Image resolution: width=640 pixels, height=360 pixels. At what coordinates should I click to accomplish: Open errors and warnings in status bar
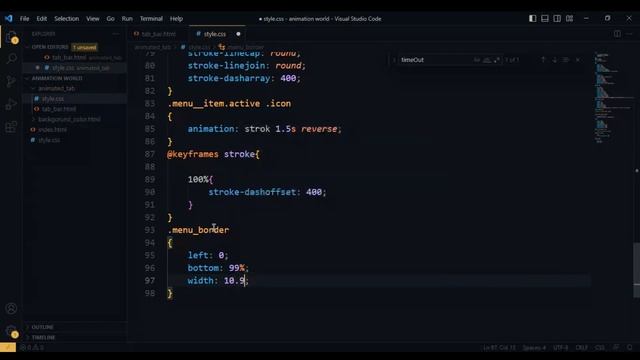(x=32, y=347)
